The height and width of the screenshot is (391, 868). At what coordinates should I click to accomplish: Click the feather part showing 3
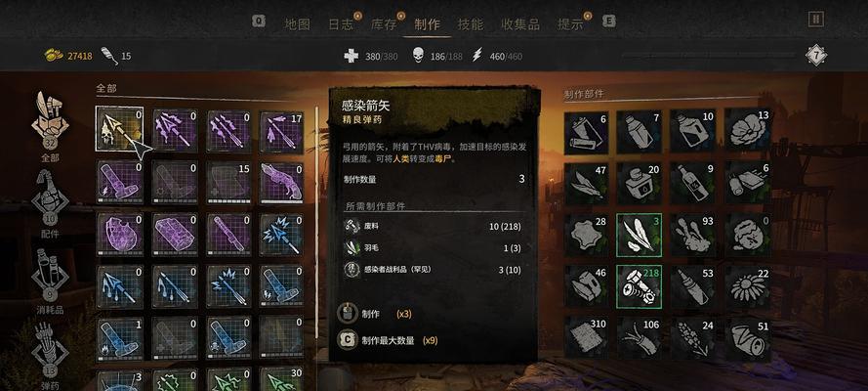tap(639, 236)
